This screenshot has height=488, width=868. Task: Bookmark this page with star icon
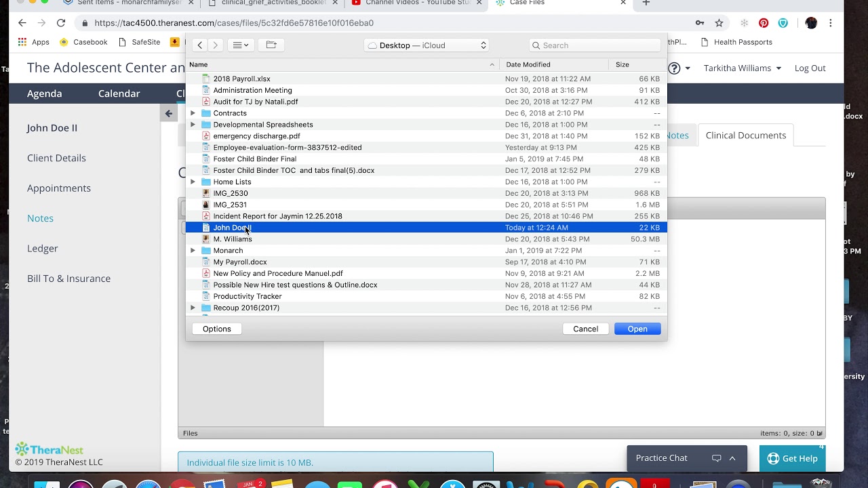tap(719, 23)
